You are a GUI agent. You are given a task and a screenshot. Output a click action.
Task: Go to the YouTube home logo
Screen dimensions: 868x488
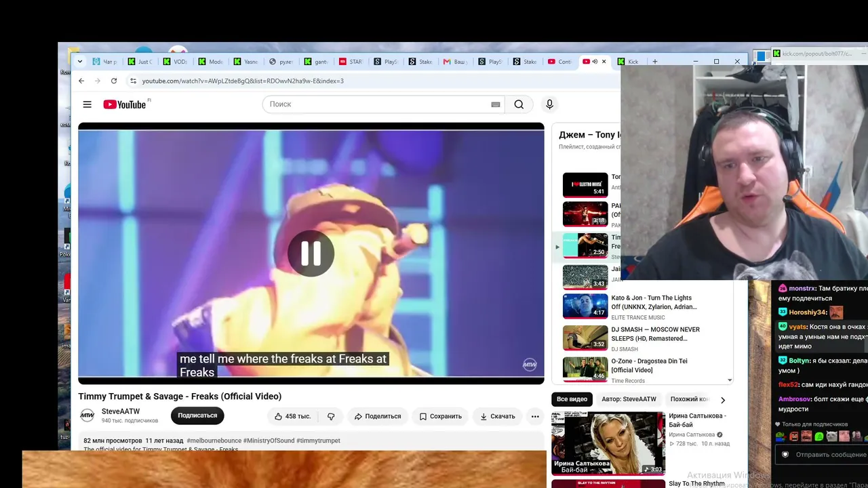pos(125,104)
